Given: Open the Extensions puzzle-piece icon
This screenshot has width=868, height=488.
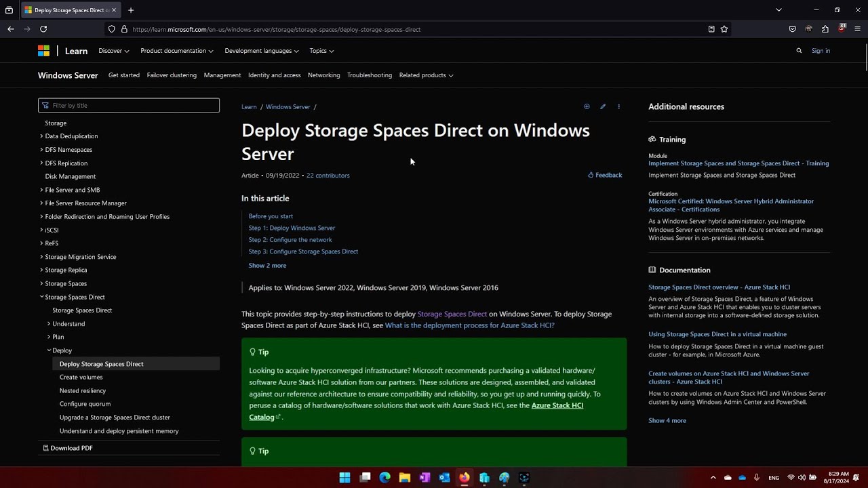Looking at the screenshot, I should pos(825,29).
